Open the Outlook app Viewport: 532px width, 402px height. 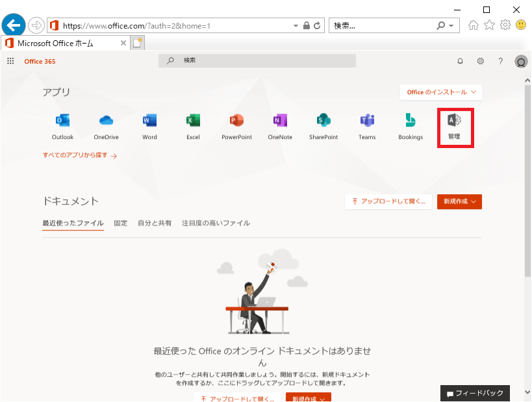click(62, 127)
